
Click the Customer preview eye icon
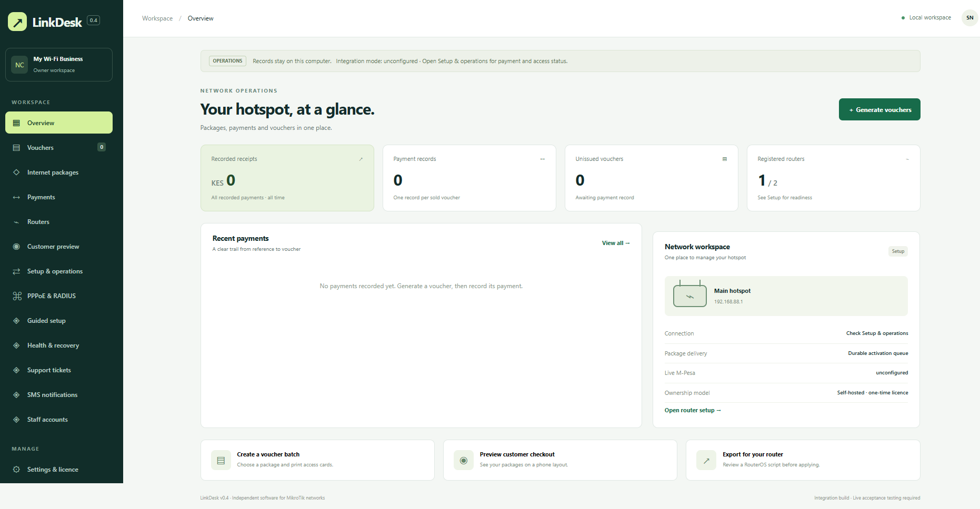coord(16,247)
